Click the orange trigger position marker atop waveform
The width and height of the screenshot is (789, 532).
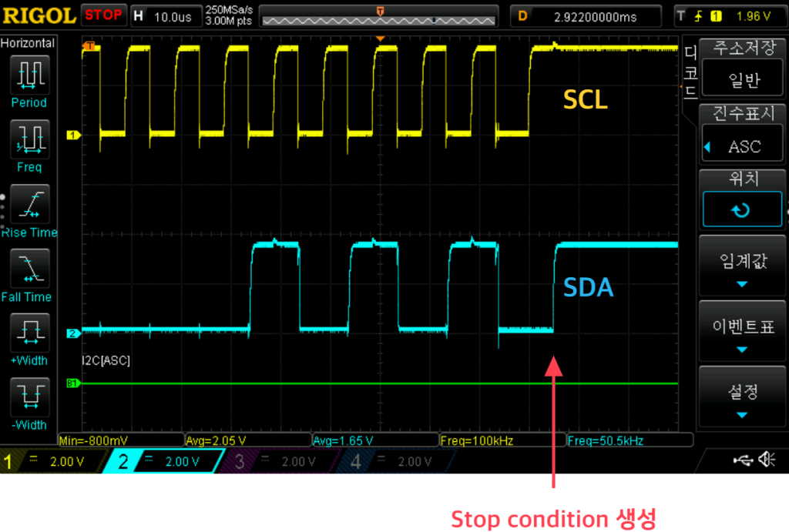click(381, 38)
